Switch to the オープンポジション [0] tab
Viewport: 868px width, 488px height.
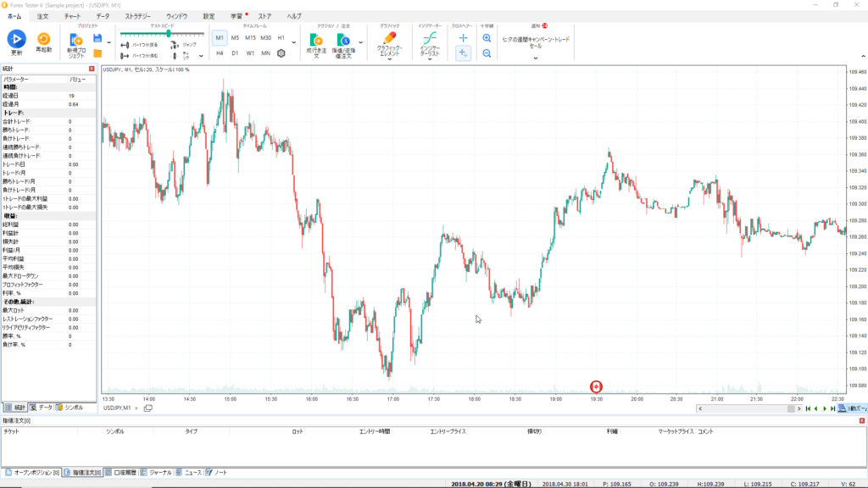(x=32, y=473)
